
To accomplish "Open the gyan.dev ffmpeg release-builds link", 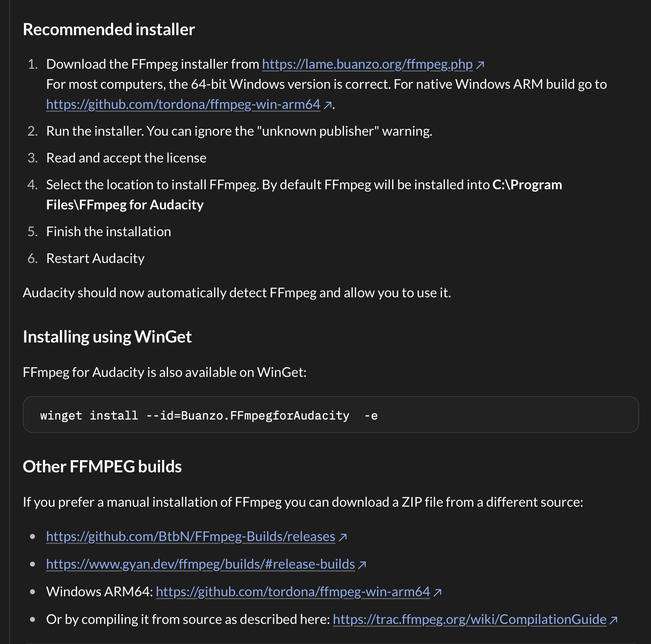I will click(200, 564).
